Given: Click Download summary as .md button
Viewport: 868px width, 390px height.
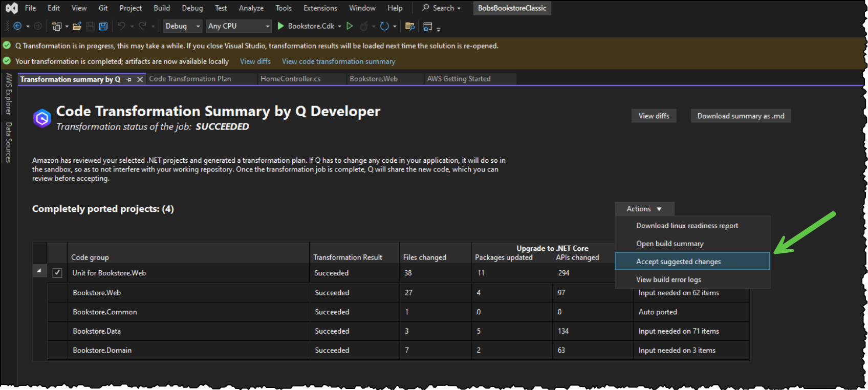Looking at the screenshot, I should click(x=741, y=116).
